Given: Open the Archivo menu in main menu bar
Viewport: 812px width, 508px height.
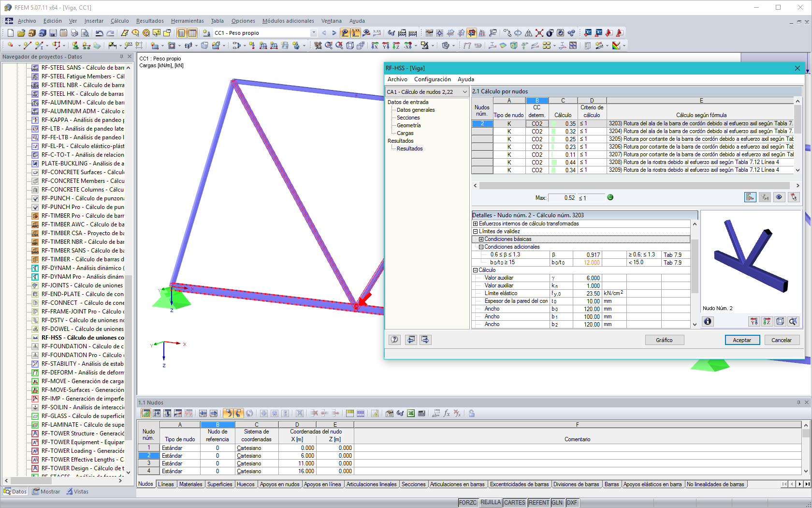Looking at the screenshot, I should click(27, 21).
